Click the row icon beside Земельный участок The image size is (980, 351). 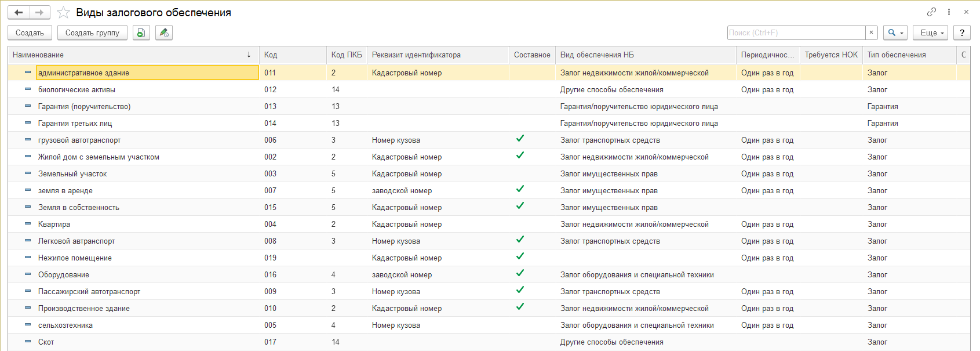[28, 173]
